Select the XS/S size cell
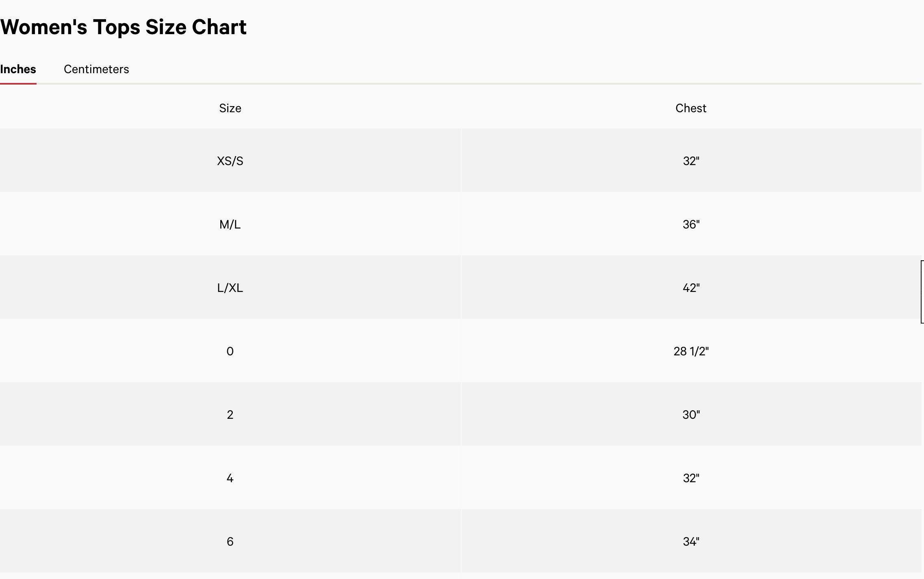The image size is (924, 579). tap(230, 161)
